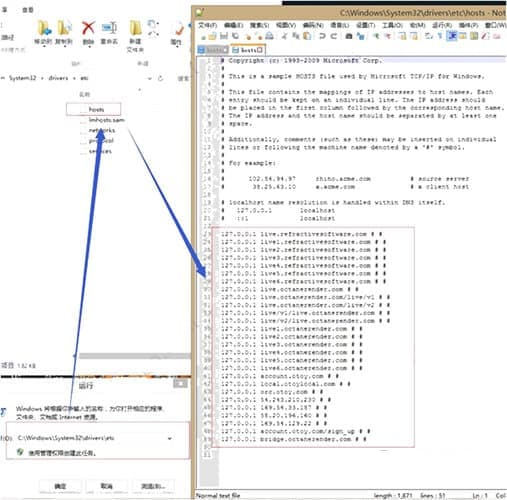
Task: Click Copyright comment line in editor
Action: (302, 61)
